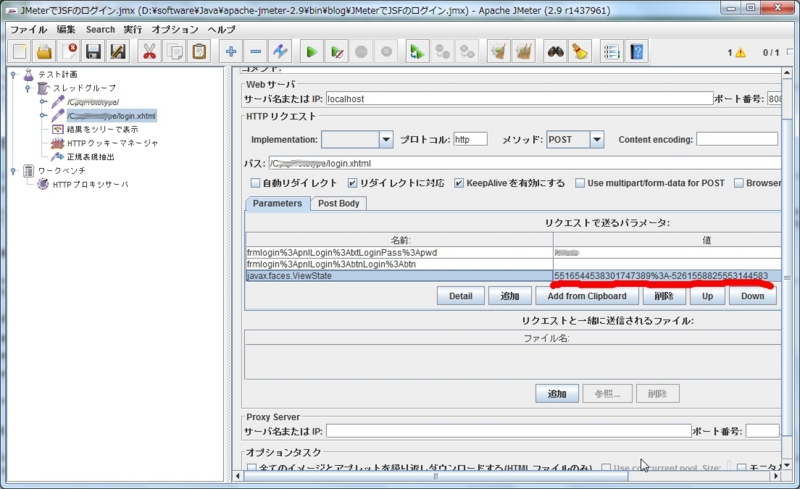Viewport: 800px width, 489px height.
Task: Cut with the scissors icon
Action: (x=149, y=52)
